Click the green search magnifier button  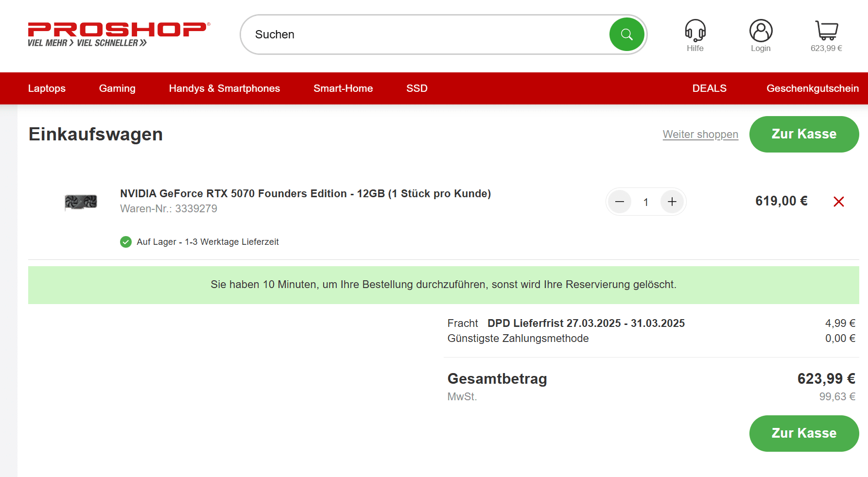pos(627,34)
